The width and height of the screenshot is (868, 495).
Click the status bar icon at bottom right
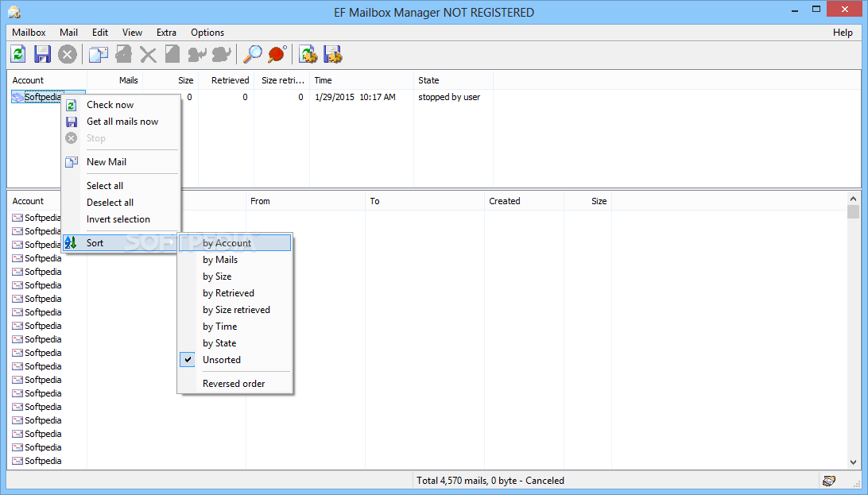[x=829, y=481]
